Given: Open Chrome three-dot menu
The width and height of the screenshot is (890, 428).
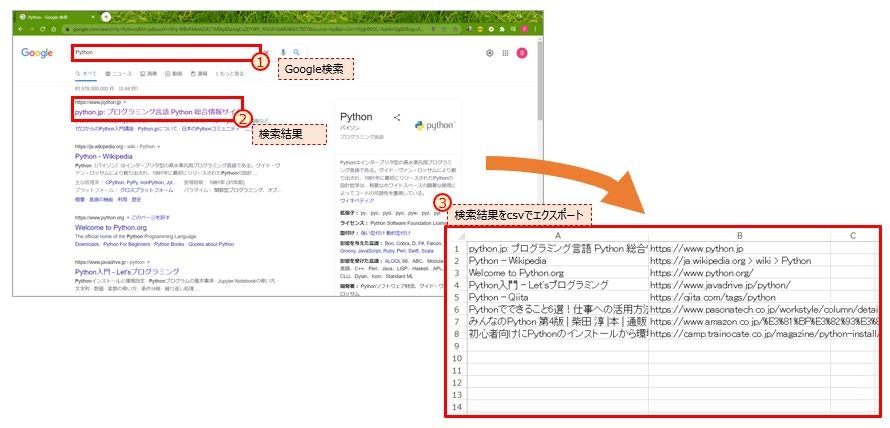Looking at the screenshot, I should 536,28.
